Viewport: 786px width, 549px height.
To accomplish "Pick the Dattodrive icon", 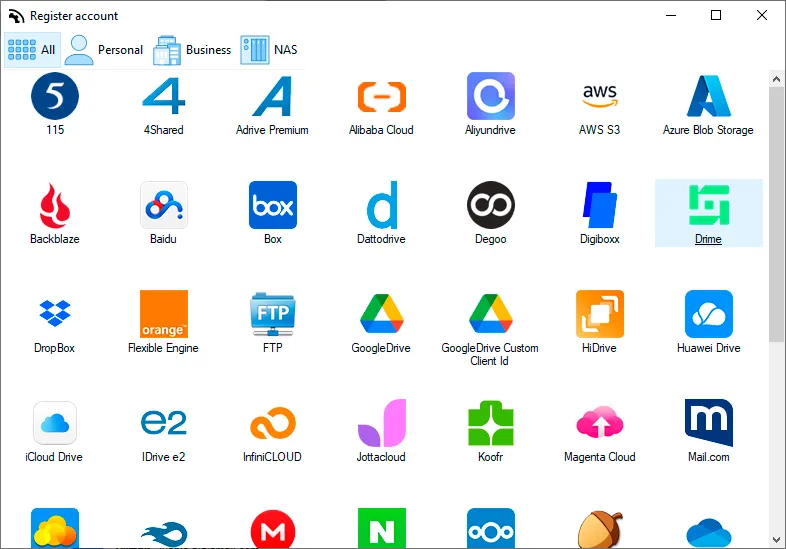I will coord(382,205).
